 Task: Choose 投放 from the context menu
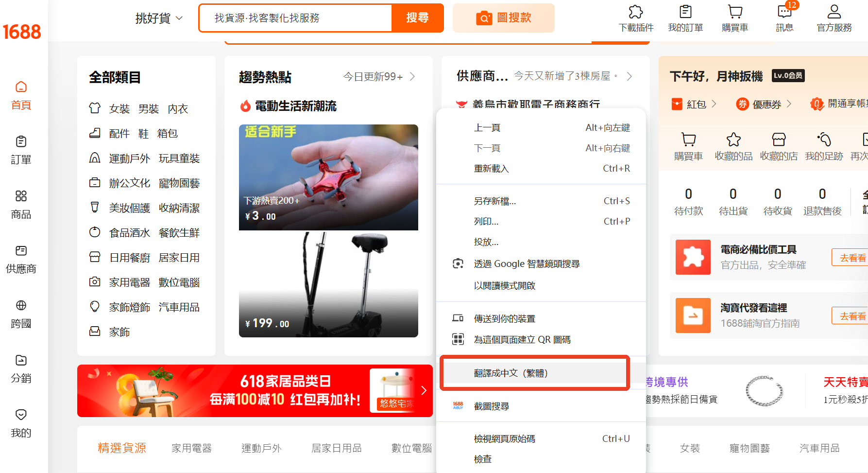click(x=541, y=242)
